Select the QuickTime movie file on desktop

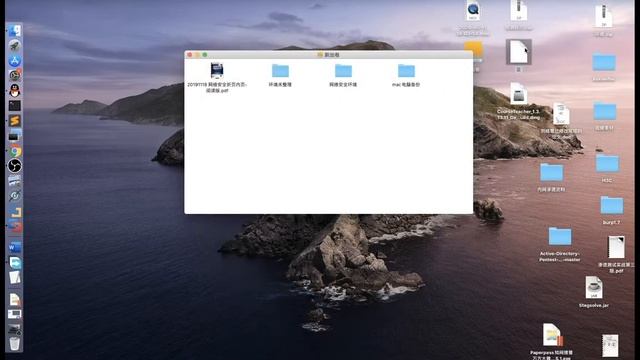[473, 11]
